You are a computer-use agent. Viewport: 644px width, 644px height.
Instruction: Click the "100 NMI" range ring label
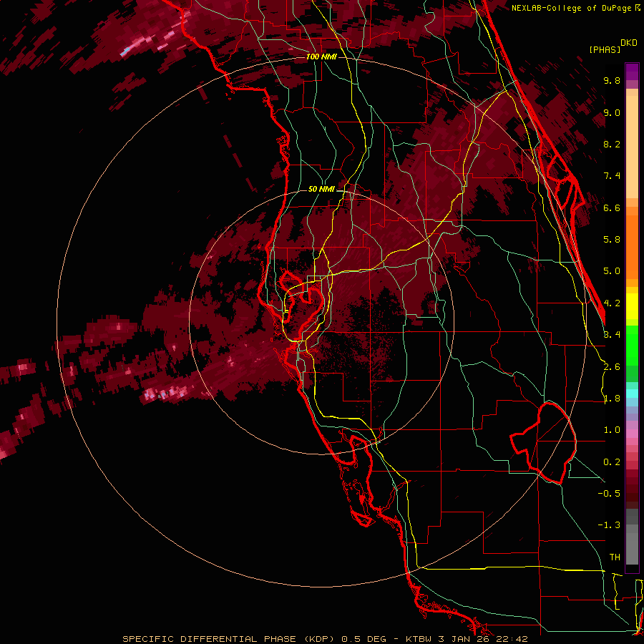(x=321, y=57)
